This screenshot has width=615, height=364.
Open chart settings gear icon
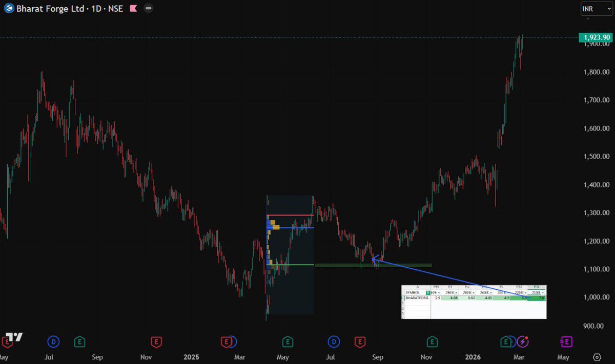click(x=597, y=357)
